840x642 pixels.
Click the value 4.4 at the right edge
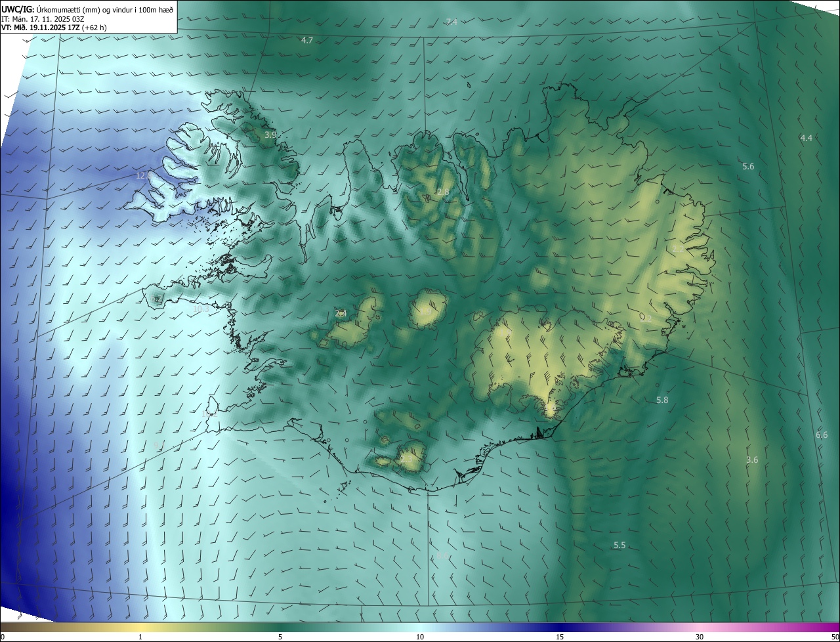pyautogui.click(x=807, y=138)
